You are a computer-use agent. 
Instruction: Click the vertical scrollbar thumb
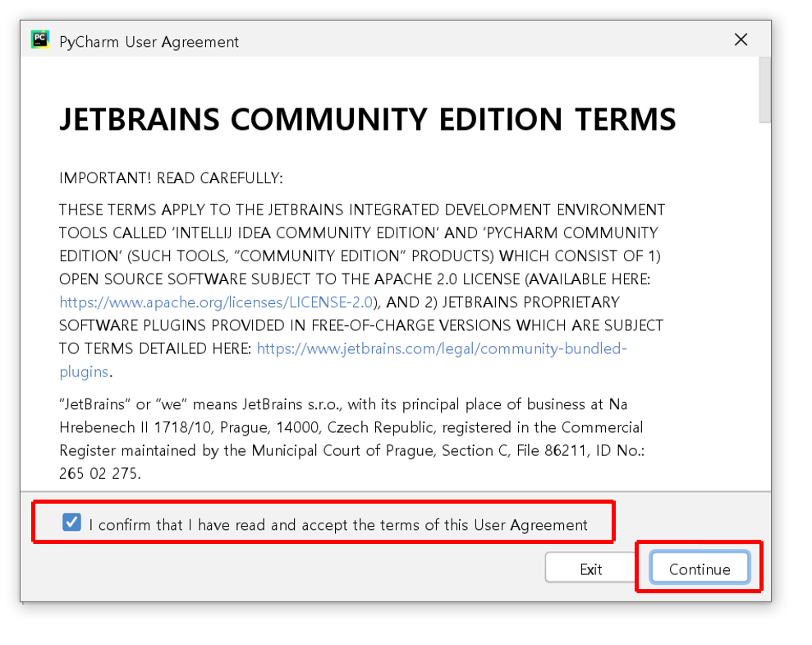coord(764,90)
